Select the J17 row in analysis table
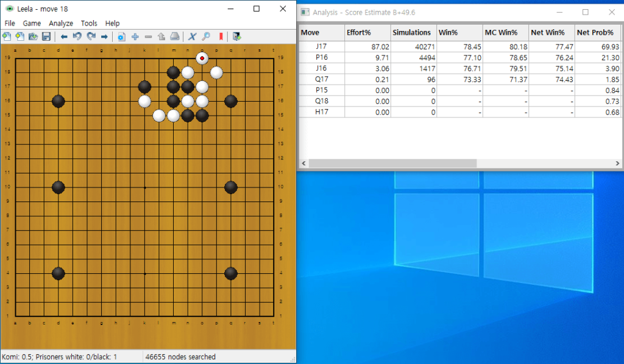 click(x=459, y=46)
